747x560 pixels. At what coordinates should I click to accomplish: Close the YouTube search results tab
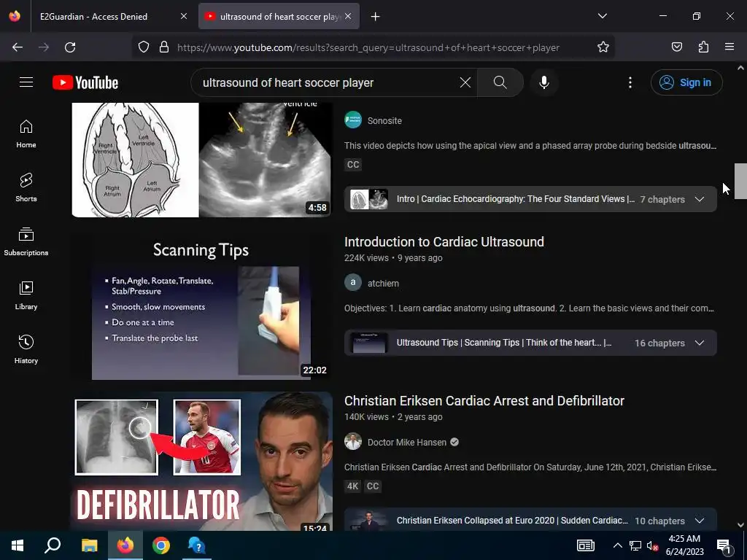tap(348, 16)
